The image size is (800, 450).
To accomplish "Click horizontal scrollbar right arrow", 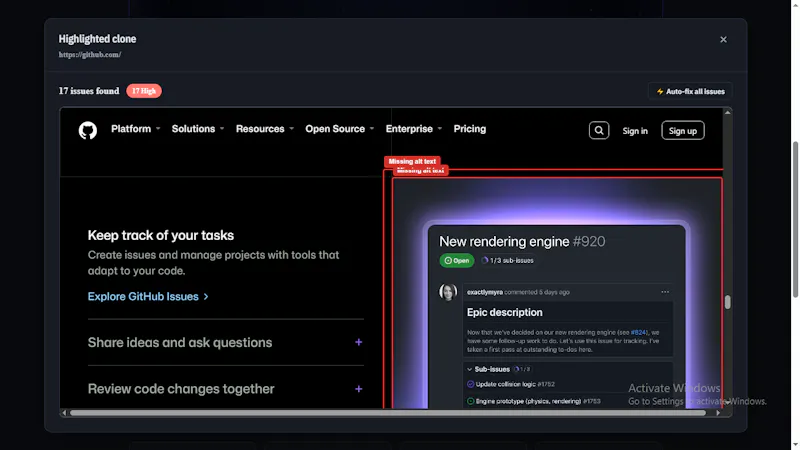I will (718, 413).
